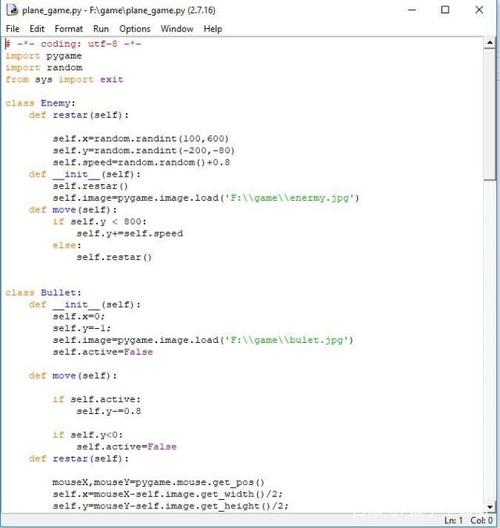Click the empty scrollbar track below the thumb
This screenshot has width=500, height=528.
click(x=490, y=340)
